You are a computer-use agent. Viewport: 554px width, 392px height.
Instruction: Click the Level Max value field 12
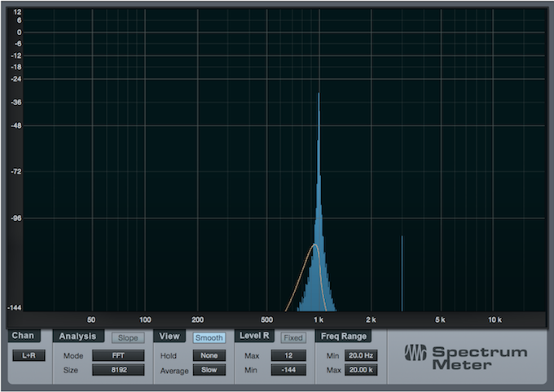pyautogui.click(x=288, y=355)
